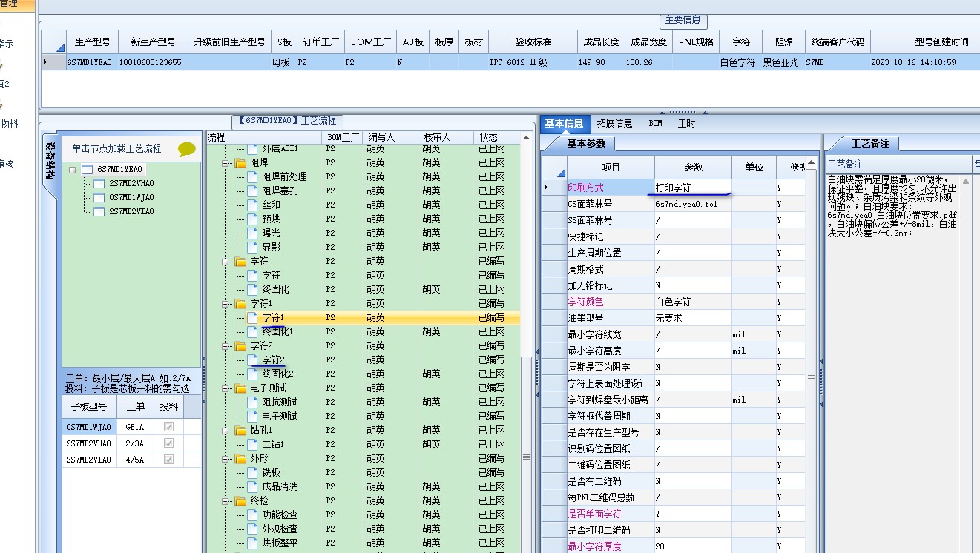Collapse the 字符2 tree group
This screenshot has width=980, height=553.
point(226,346)
